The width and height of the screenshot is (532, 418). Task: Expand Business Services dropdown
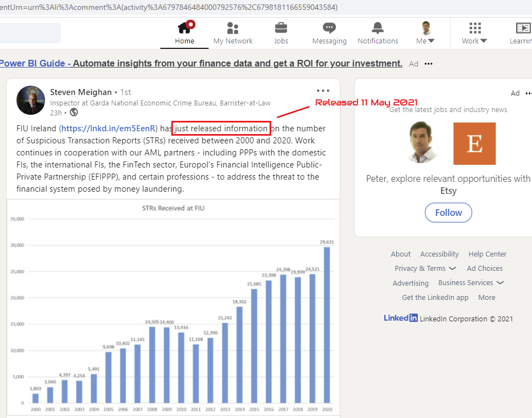[500, 282]
